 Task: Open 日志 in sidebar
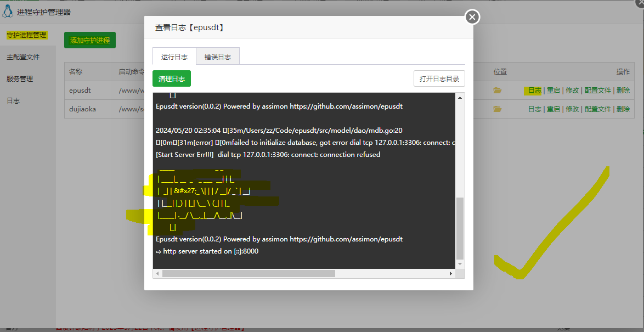13,100
